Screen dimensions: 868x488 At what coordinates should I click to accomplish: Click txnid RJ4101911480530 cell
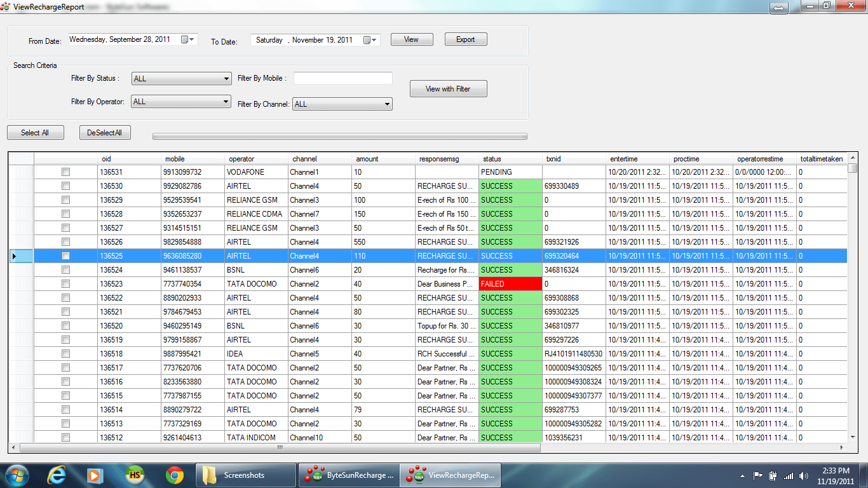click(x=574, y=353)
